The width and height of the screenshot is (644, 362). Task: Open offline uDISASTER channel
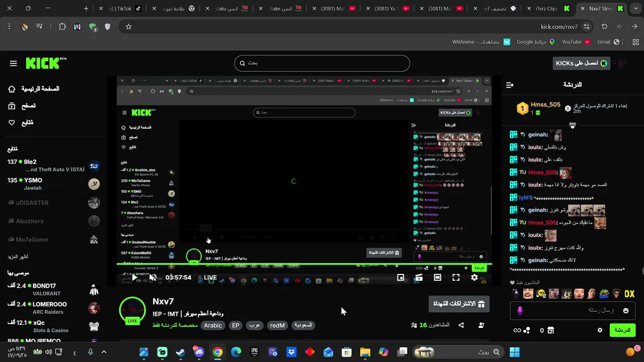tap(53, 203)
